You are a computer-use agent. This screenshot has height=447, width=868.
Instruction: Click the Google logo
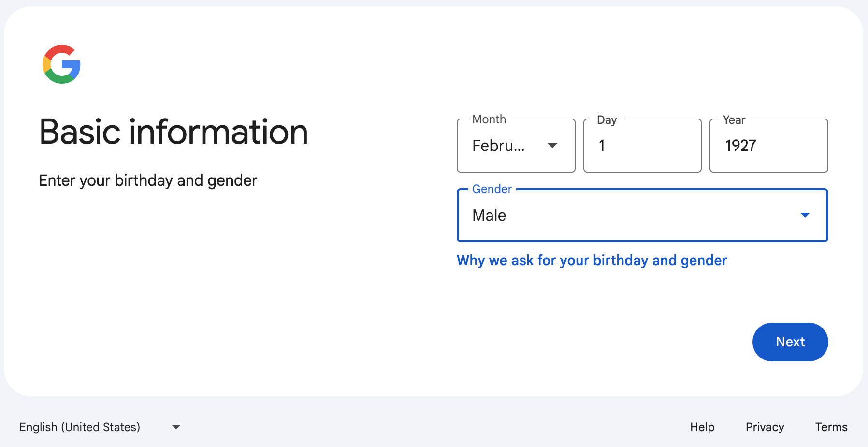61,64
